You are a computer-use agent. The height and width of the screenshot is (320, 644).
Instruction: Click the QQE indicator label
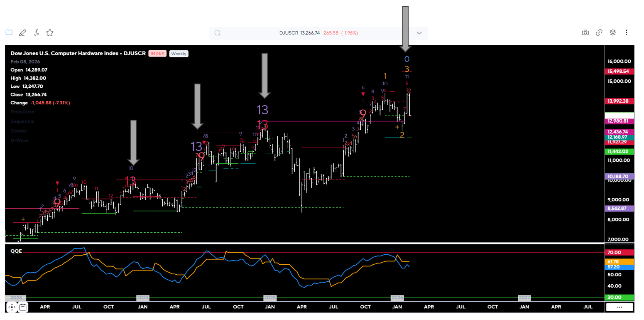(x=16, y=251)
